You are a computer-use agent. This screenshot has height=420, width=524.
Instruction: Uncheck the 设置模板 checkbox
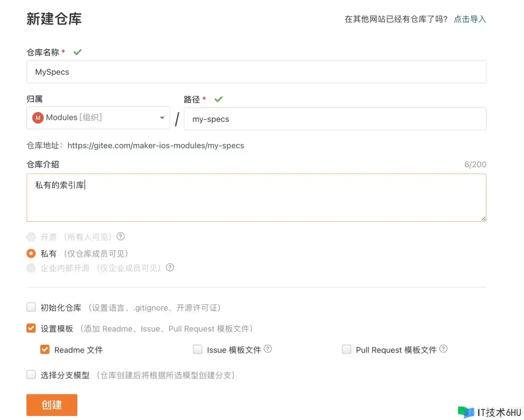click(x=31, y=328)
